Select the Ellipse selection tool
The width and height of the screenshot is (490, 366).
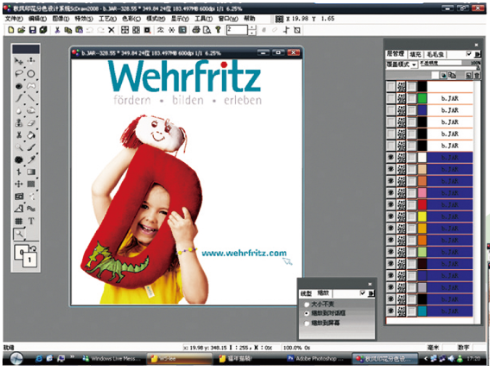[x=31, y=74]
